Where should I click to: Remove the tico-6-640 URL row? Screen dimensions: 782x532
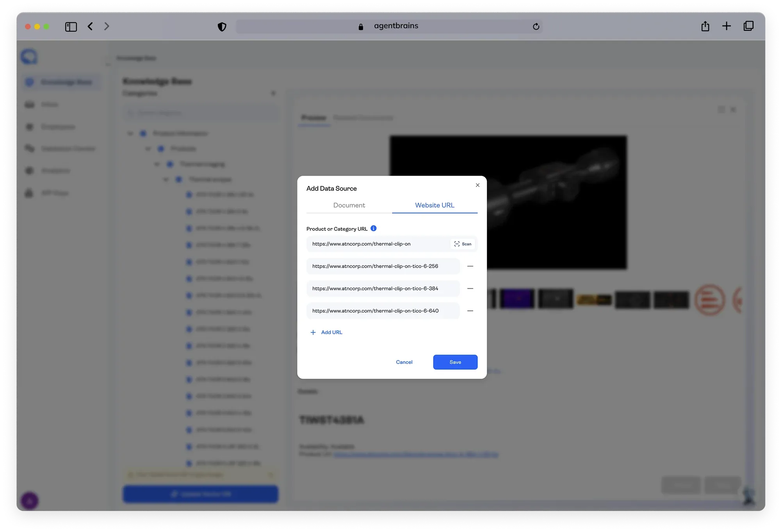tap(470, 311)
